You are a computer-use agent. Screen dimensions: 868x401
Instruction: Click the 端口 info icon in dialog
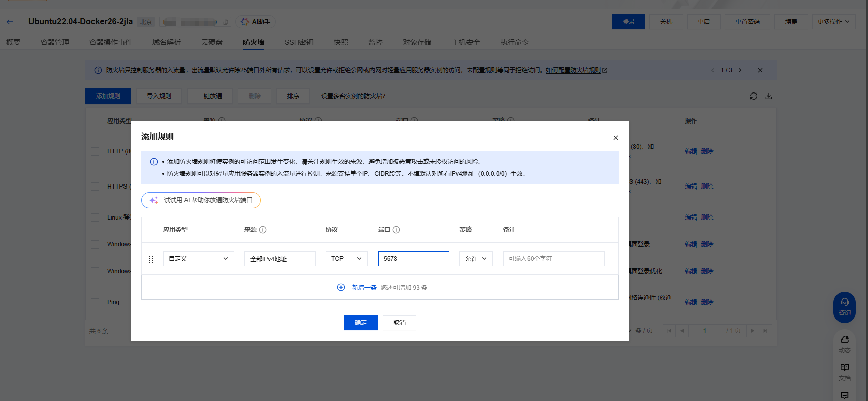pyautogui.click(x=396, y=230)
